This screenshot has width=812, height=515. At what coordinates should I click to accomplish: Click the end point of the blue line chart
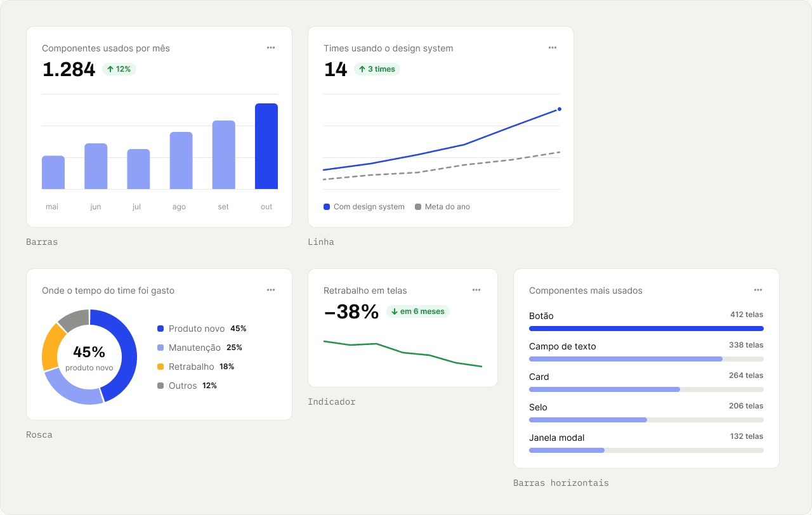pyautogui.click(x=560, y=109)
